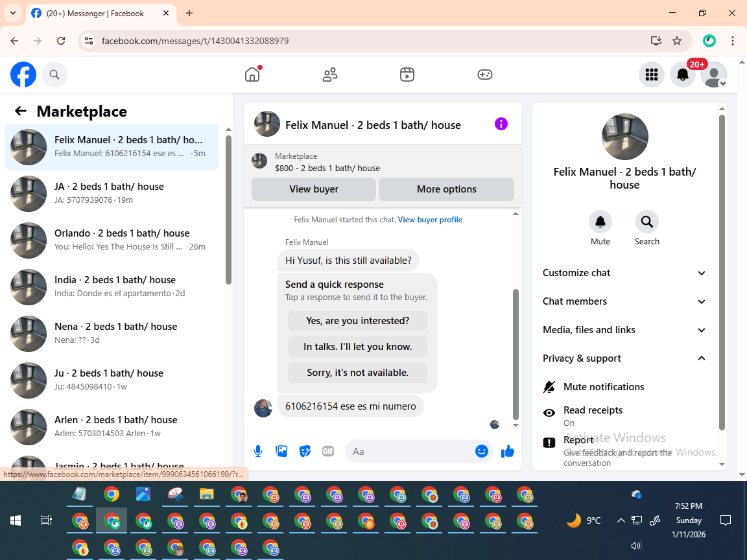This screenshot has height=560, width=747.
Task: Open Felix Manuel conversation in list
Action: pos(112,146)
